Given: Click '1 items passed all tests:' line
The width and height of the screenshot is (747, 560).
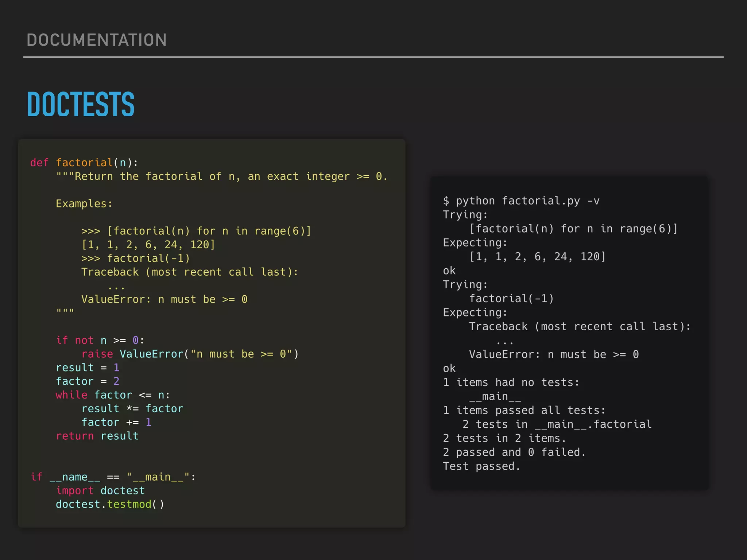Looking at the screenshot, I should [x=524, y=411].
